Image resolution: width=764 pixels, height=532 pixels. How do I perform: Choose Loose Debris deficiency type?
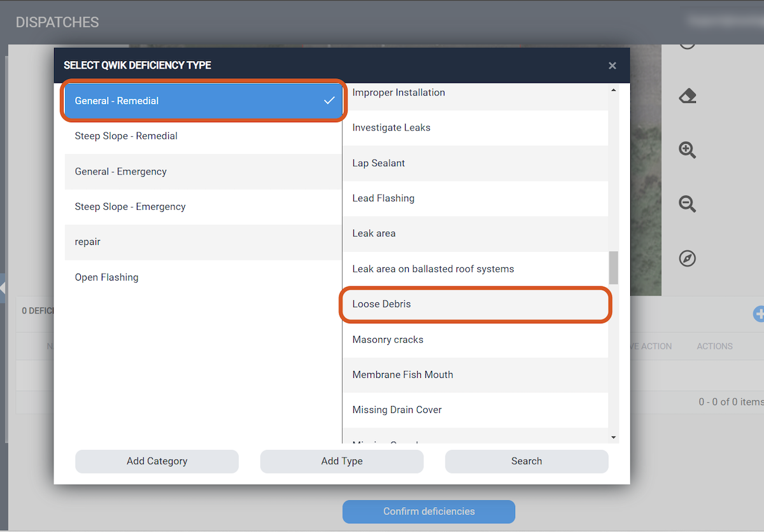point(476,304)
